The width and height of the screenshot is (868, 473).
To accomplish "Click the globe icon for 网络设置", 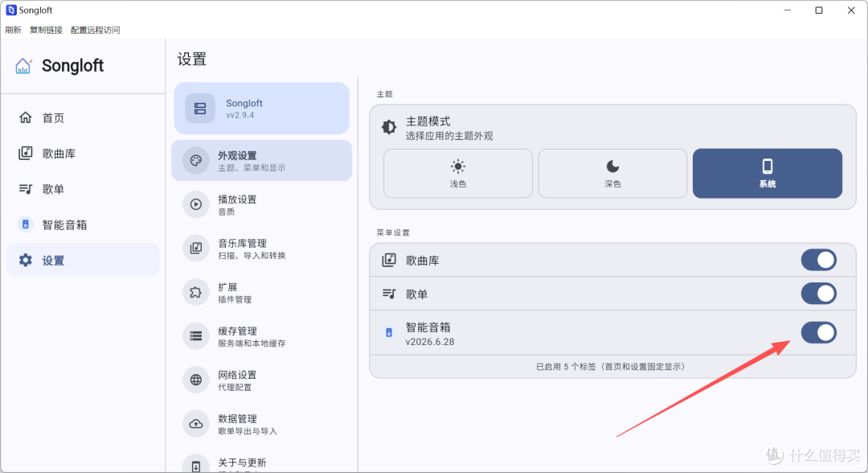I will 196,380.
